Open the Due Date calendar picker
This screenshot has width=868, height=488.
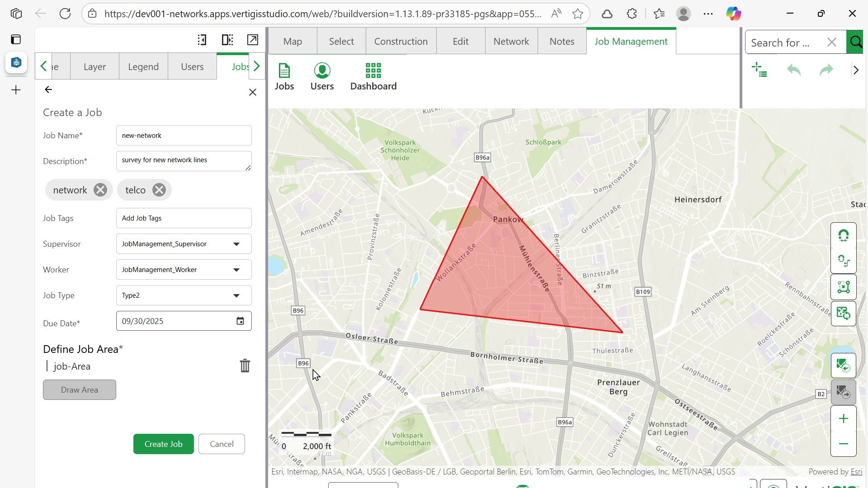click(241, 321)
